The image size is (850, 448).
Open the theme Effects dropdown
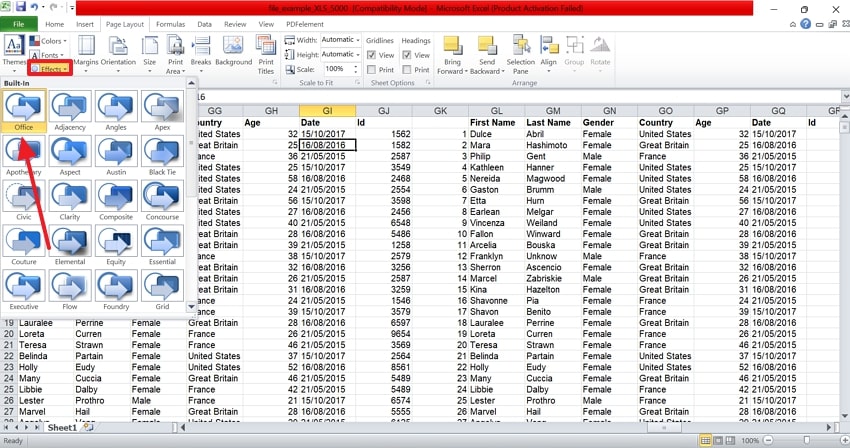(50, 69)
